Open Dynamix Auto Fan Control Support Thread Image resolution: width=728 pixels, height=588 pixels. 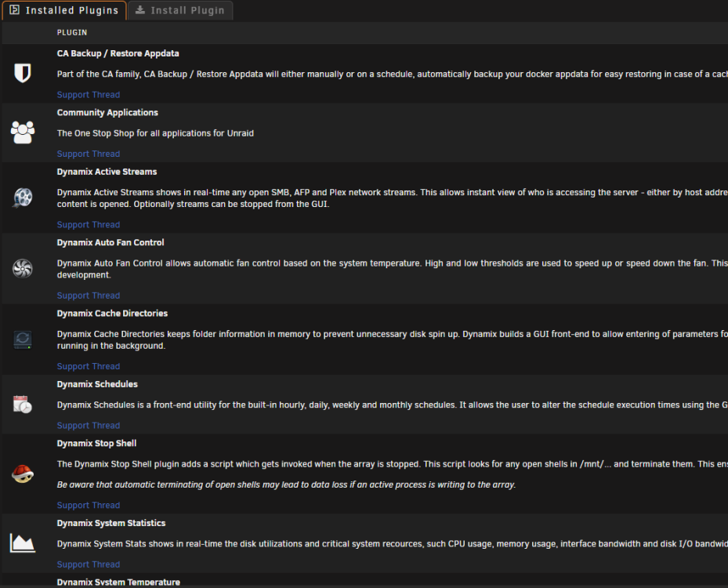pos(89,296)
